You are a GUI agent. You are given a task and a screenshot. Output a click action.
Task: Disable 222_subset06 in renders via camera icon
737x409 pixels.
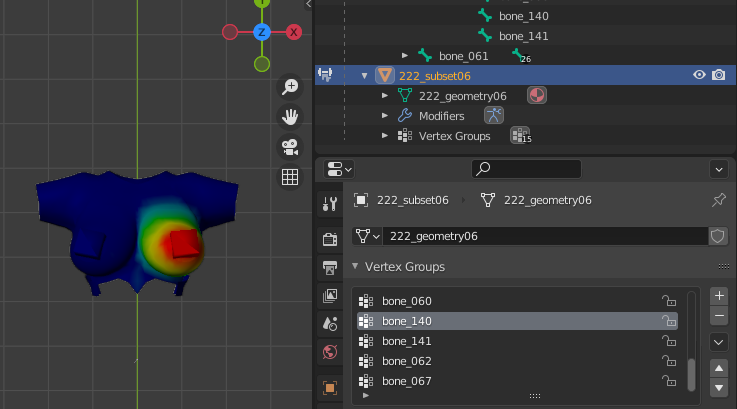click(718, 75)
